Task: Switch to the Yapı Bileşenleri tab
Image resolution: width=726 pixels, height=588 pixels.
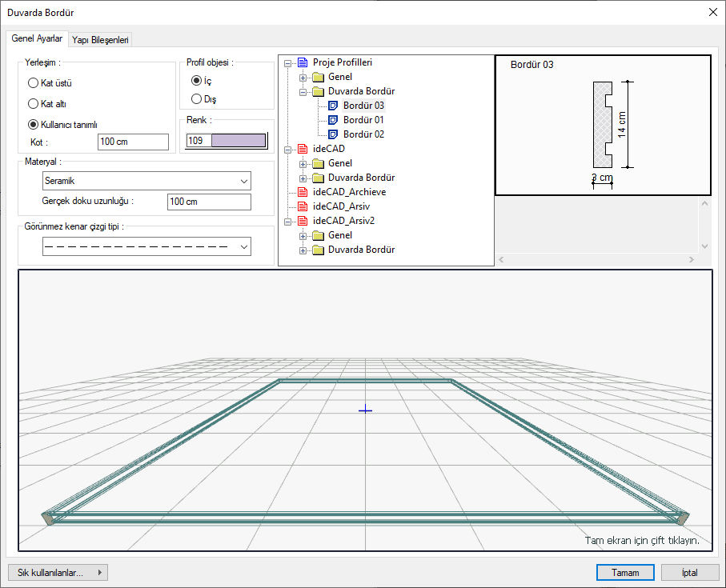Action: point(101,39)
